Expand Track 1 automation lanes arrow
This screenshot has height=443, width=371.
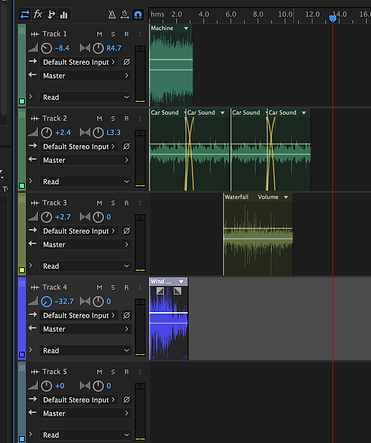tap(31, 97)
